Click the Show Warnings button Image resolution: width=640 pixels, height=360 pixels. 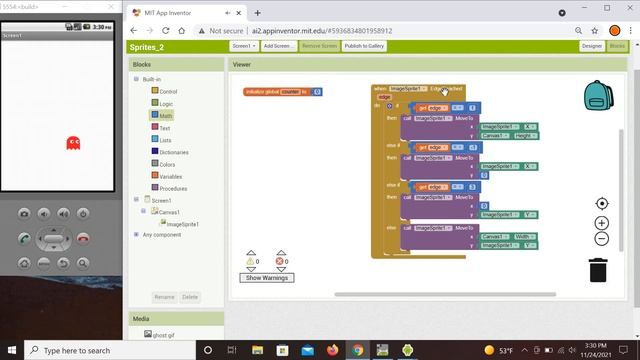click(x=267, y=278)
